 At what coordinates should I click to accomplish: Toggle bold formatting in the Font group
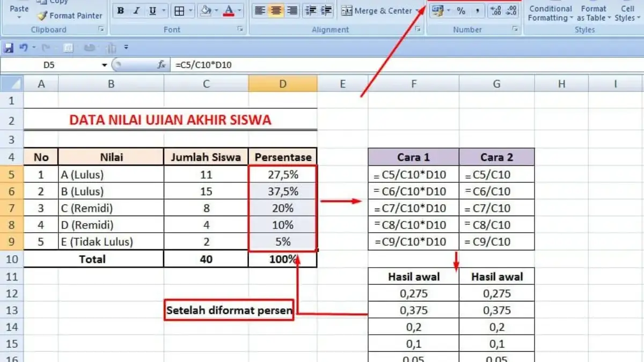(x=121, y=11)
